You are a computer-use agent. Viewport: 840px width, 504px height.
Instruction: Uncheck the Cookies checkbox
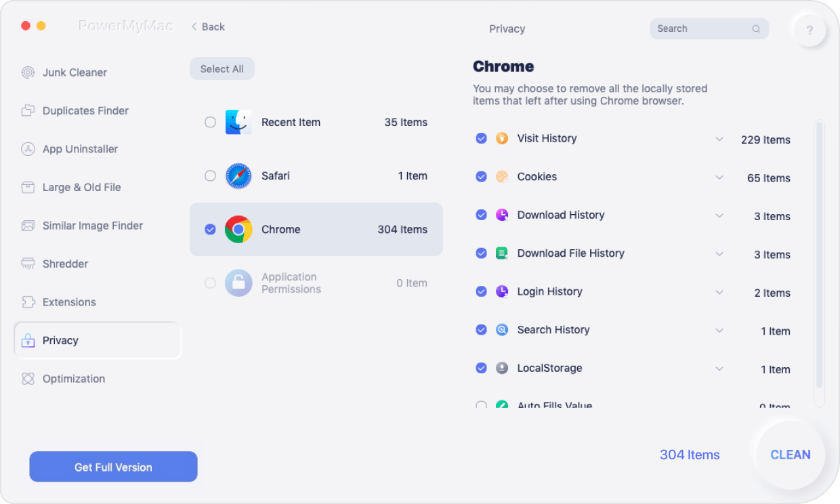point(481,177)
